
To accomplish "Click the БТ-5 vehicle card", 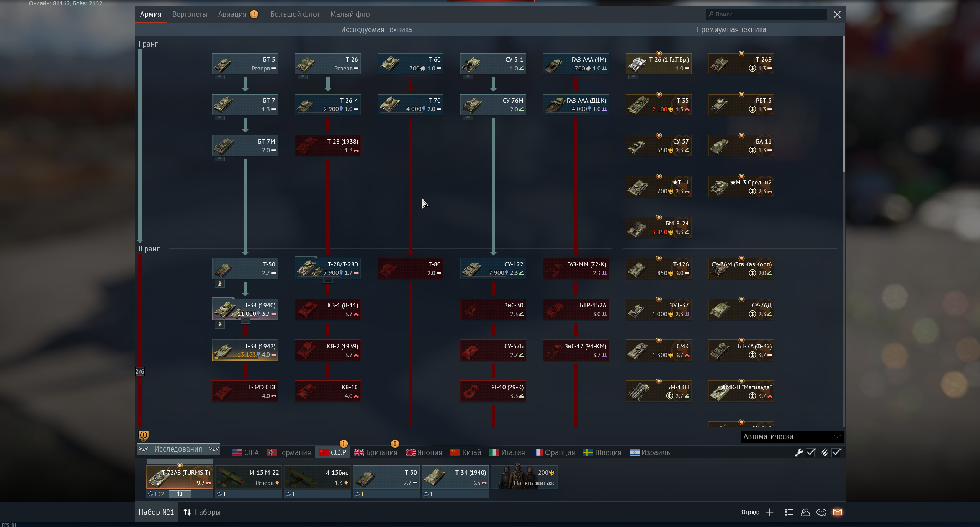I will click(245, 64).
